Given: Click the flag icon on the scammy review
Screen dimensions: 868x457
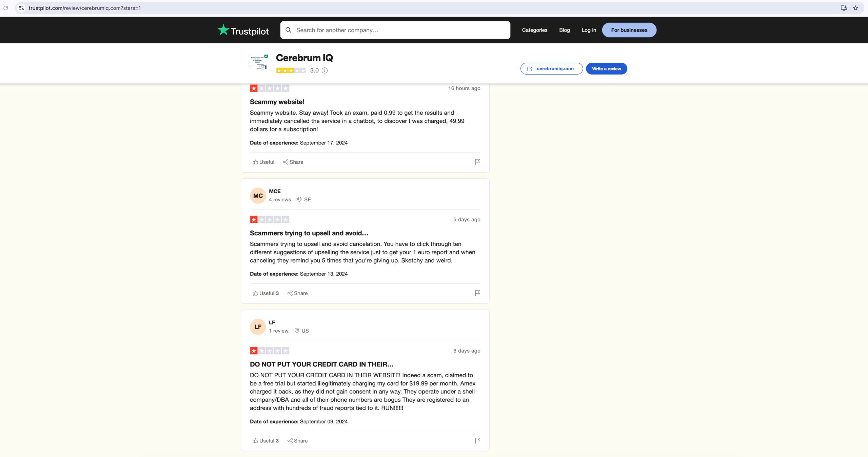Looking at the screenshot, I should click(477, 162).
